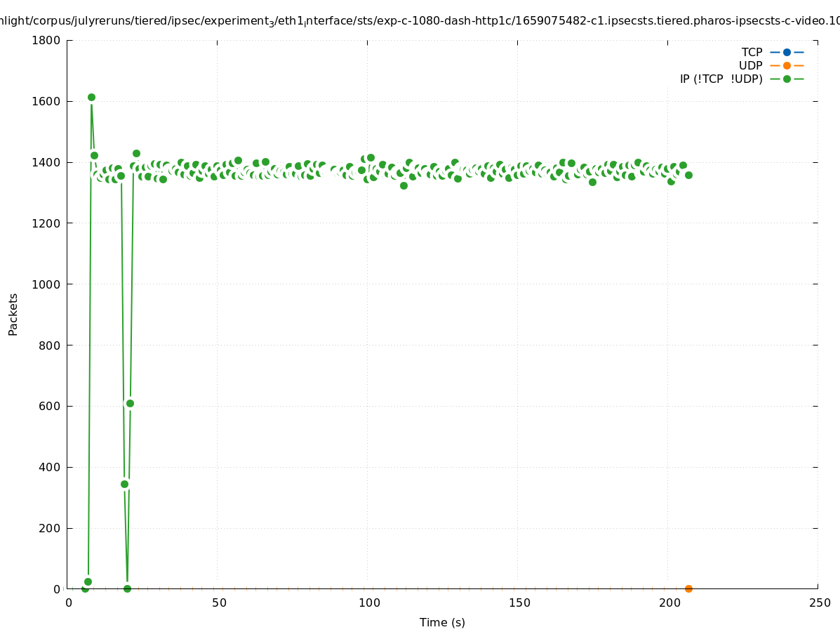Click the 100 x-axis tick label
This screenshot has height=632, width=840.
pos(369,603)
